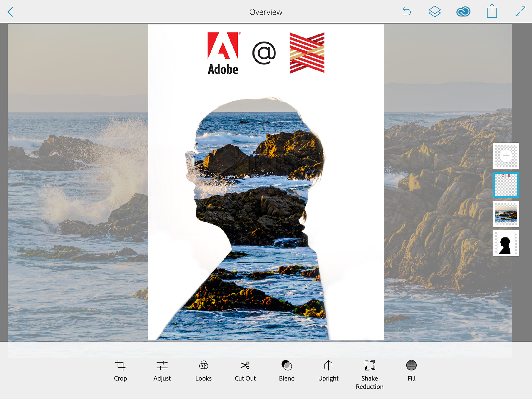Open Creative Cloud sync options

coord(463,12)
